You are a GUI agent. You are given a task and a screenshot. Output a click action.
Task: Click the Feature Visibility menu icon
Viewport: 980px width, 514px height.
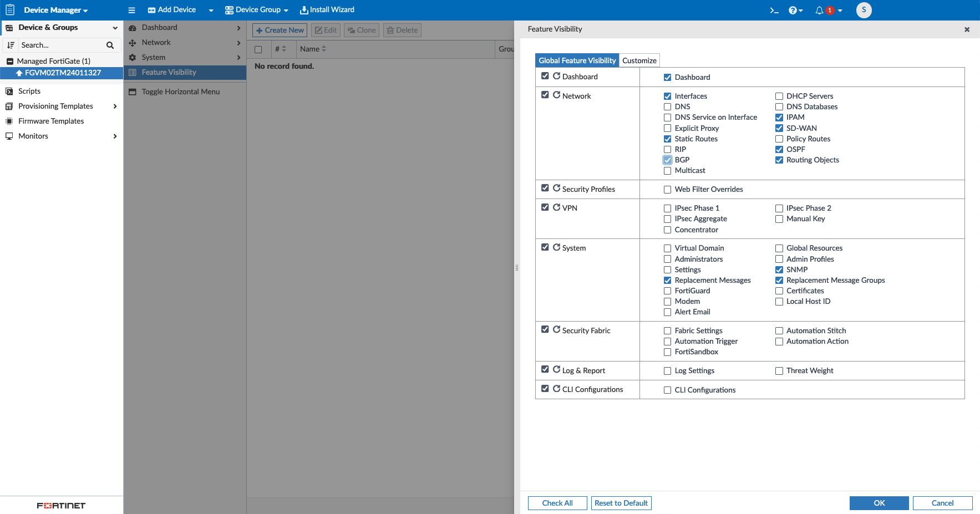pyautogui.click(x=133, y=72)
